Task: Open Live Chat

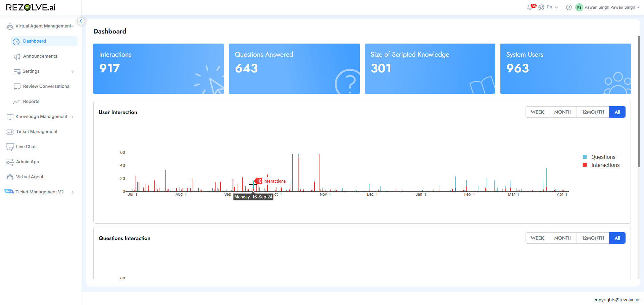Action: coord(26,147)
